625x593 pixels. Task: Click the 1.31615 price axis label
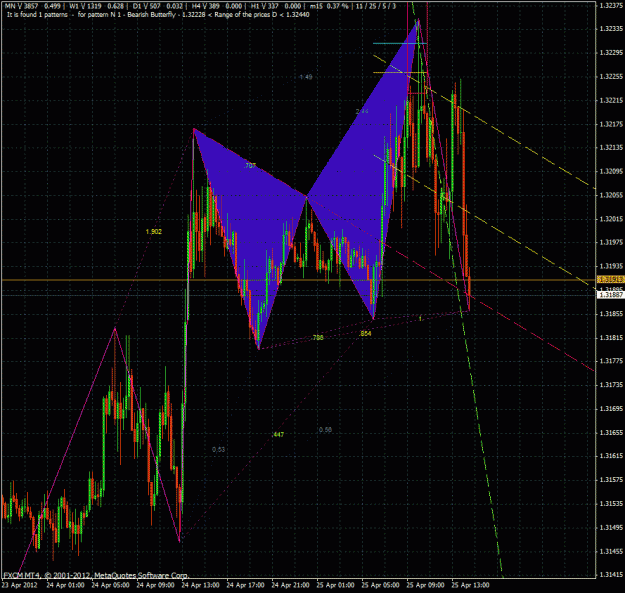pos(611,456)
